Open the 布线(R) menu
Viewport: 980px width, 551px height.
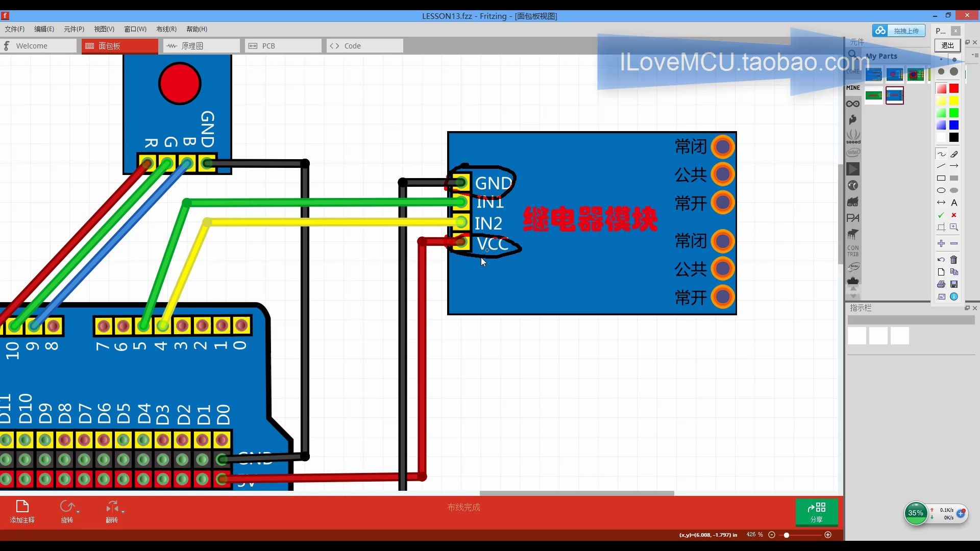click(165, 29)
